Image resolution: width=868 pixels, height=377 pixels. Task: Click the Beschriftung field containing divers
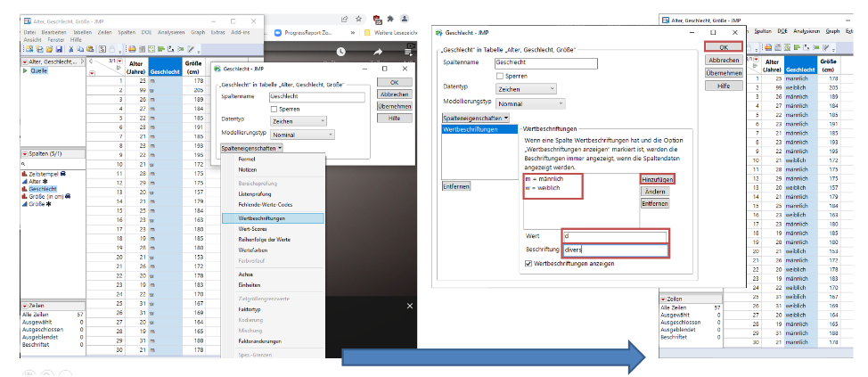[615, 250]
